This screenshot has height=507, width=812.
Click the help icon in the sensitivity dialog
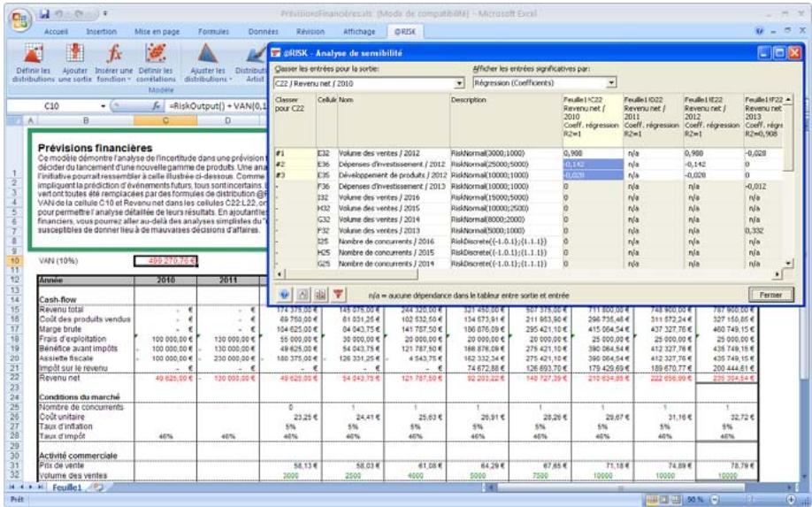point(287,293)
